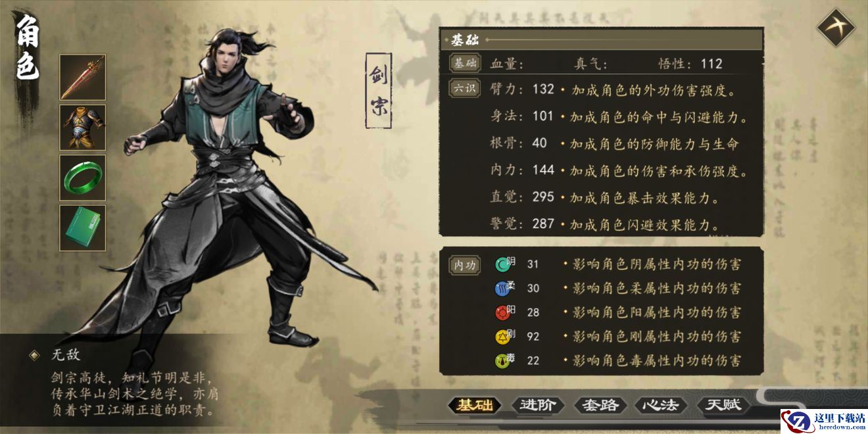
Task: Click the 无敌 character name title
Action: pyautogui.click(x=65, y=355)
